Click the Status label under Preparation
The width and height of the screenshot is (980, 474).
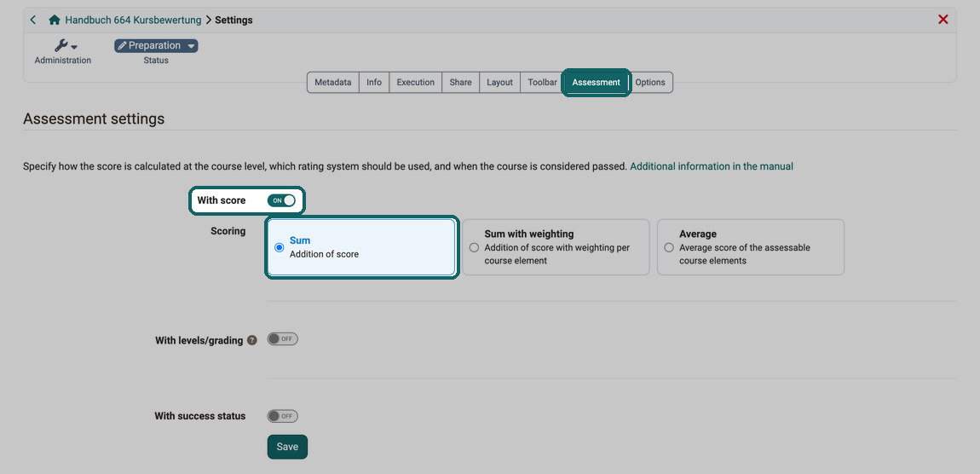156,61
